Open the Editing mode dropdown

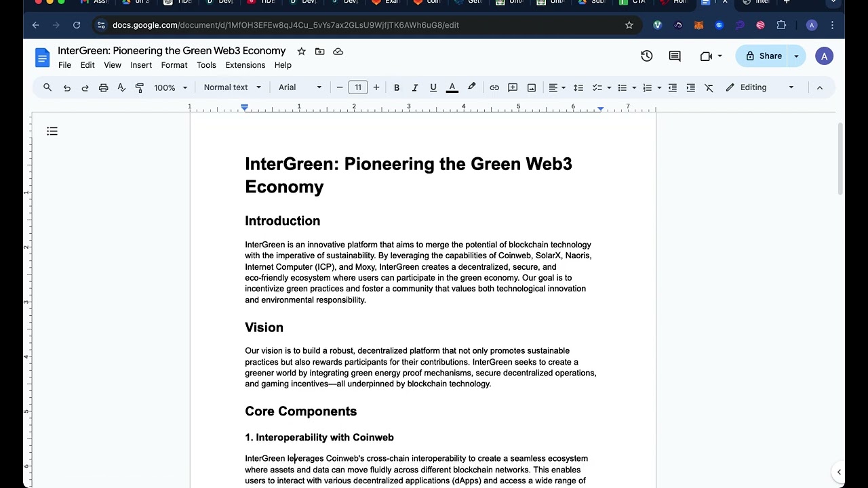click(x=759, y=87)
